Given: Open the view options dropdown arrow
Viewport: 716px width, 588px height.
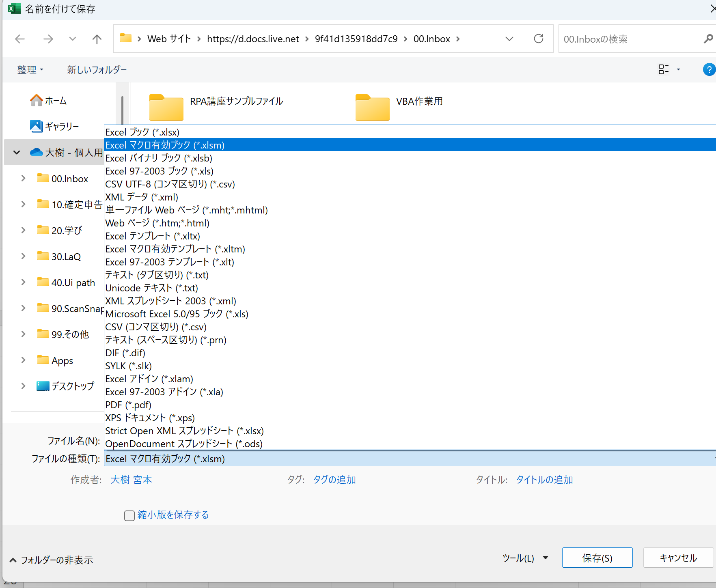Looking at the screenshot, I should pyautogui.click(x=678, y=70).
